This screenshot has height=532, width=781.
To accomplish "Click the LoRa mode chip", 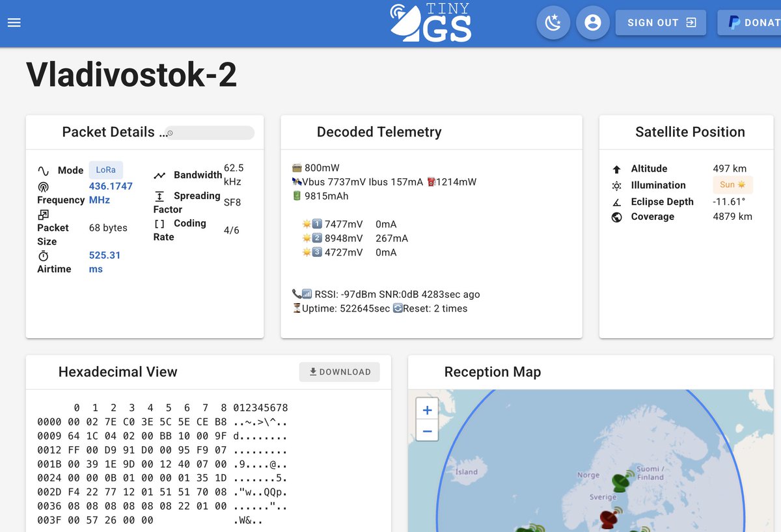I will [x=105, y=170].
